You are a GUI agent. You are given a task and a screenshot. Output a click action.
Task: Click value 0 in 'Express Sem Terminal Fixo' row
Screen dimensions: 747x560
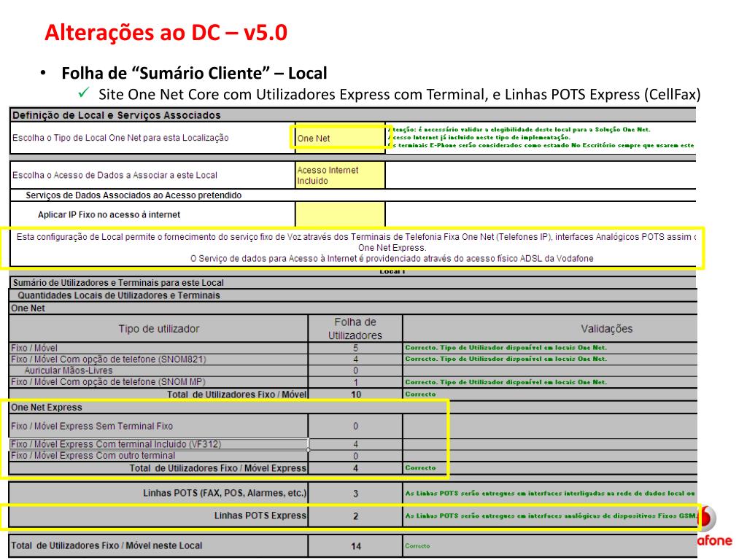coord(355,426)
